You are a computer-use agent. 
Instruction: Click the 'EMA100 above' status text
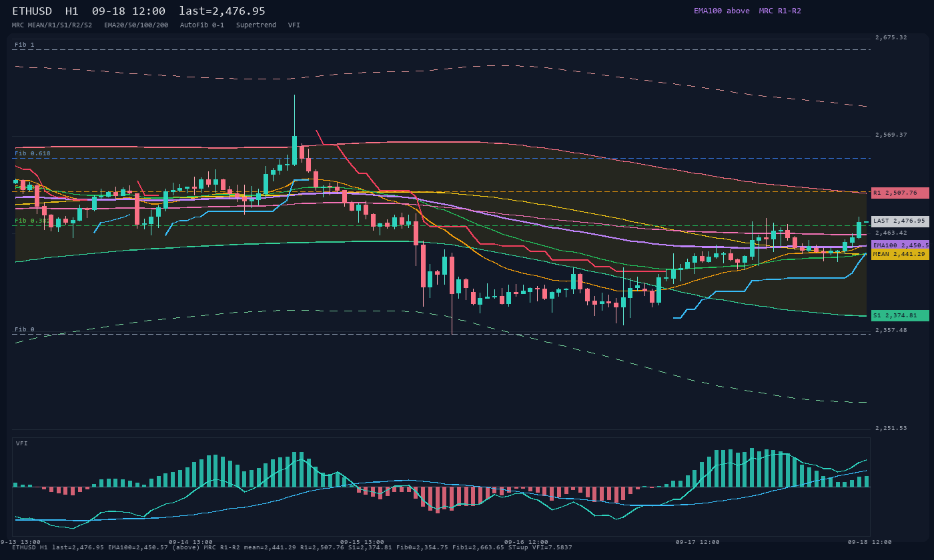(x=721, y=11)
